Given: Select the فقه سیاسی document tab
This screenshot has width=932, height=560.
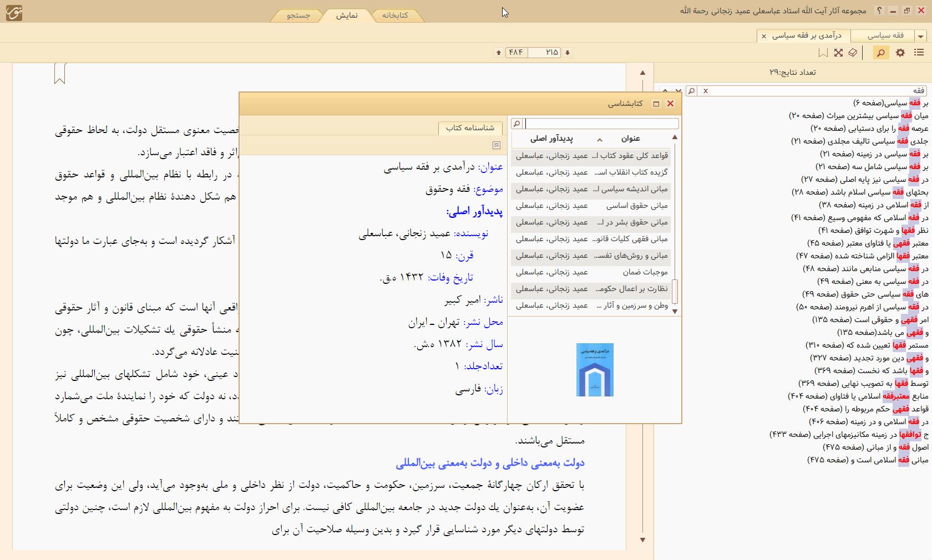Looking at the screenshot, I should [885, 35].
